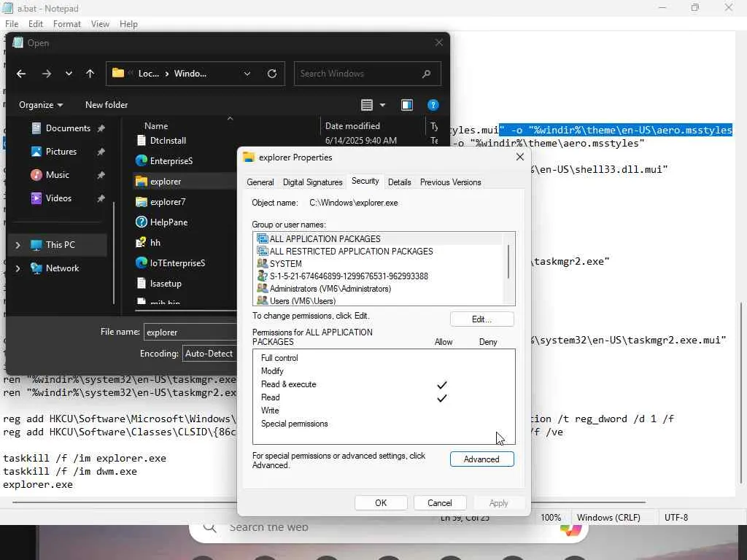Go forward in the Open dialog
The image size is (747, 560).
[x=46, y=74]
